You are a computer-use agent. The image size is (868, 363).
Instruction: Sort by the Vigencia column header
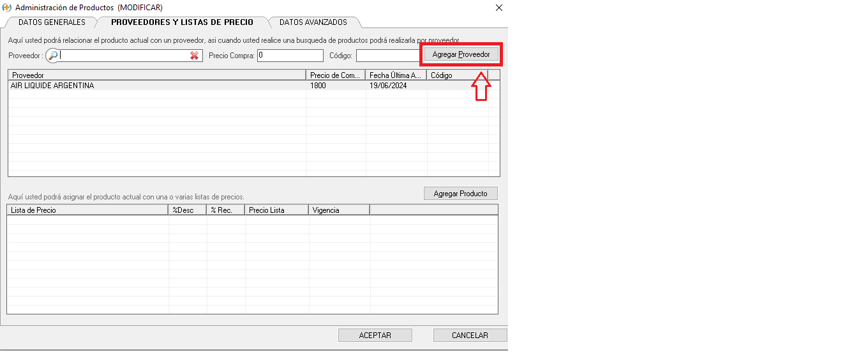click(338, 210)
